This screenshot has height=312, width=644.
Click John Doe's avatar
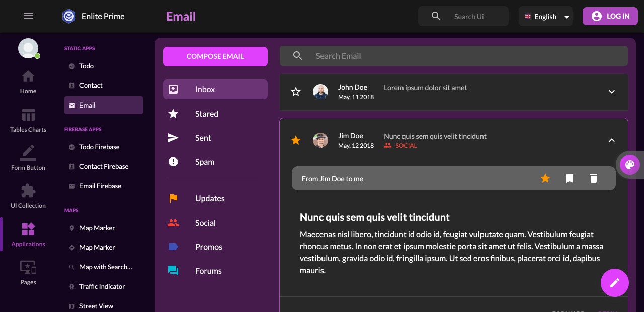pyautogui.click(x=320, y=92)
